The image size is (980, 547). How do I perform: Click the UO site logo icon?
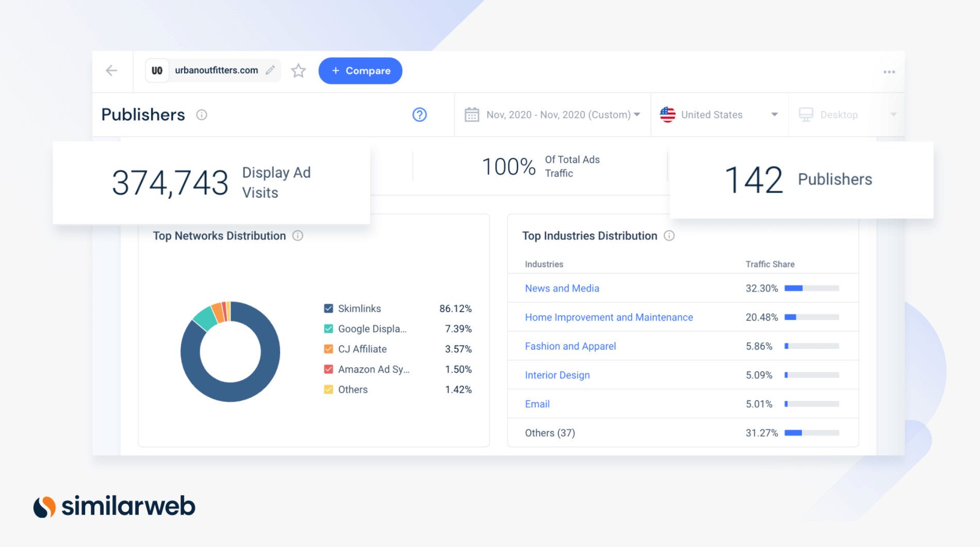coord(157,71)
